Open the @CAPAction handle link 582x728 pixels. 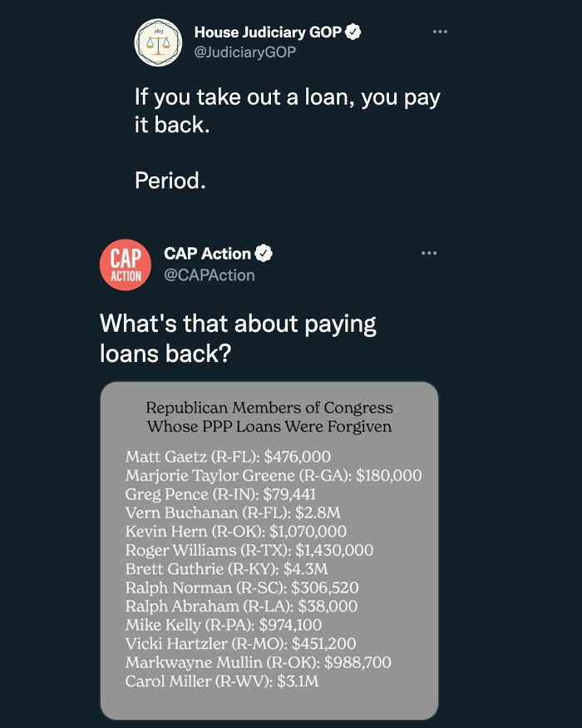(x=210, y=275)
